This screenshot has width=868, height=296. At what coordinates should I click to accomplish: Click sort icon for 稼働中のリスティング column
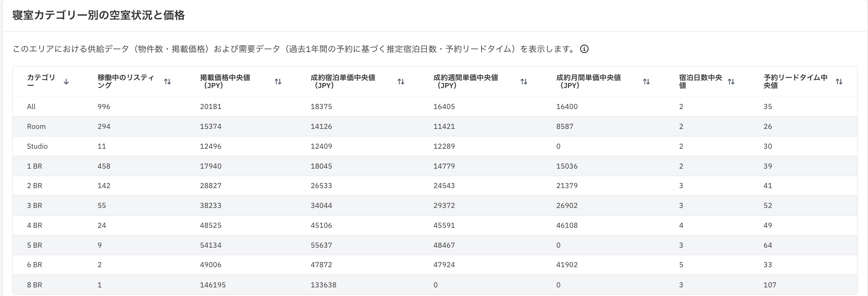[x=168, y=82]
